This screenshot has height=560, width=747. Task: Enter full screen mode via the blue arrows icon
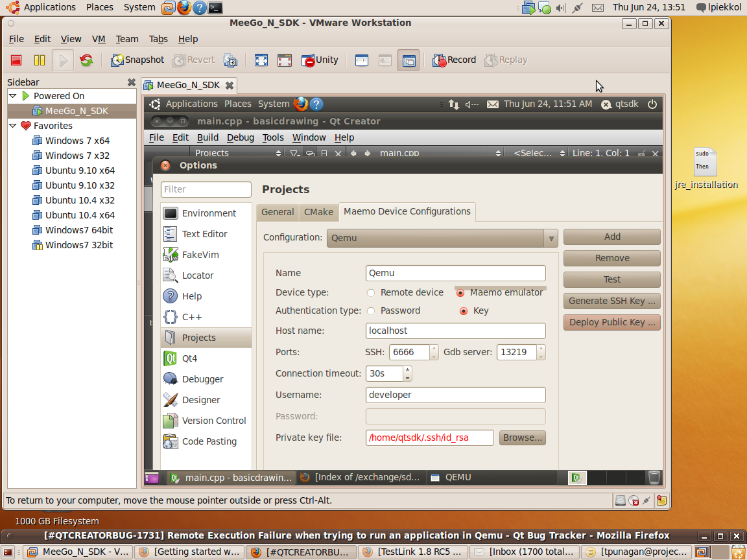coord(261,60)
